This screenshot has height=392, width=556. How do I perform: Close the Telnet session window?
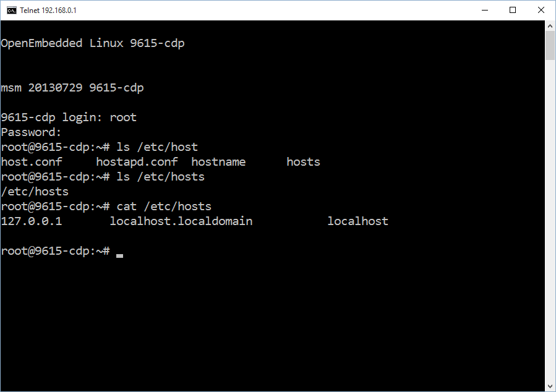click(541, 10)
